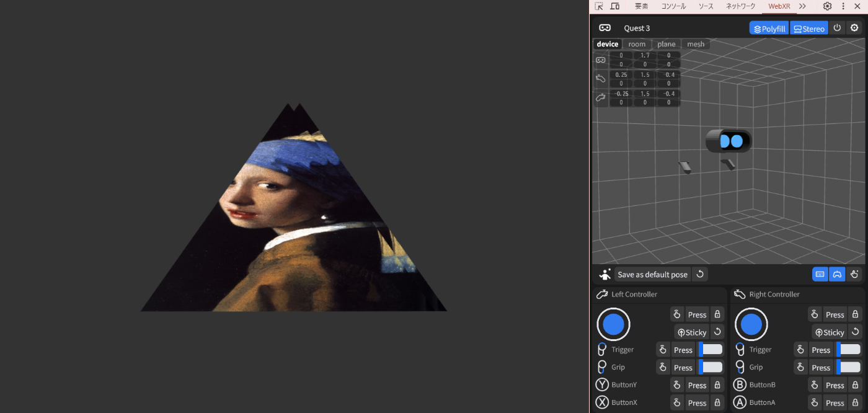Toggle gamepad controller input mode
The image size is (868, 413).
[x=837, y=274]
